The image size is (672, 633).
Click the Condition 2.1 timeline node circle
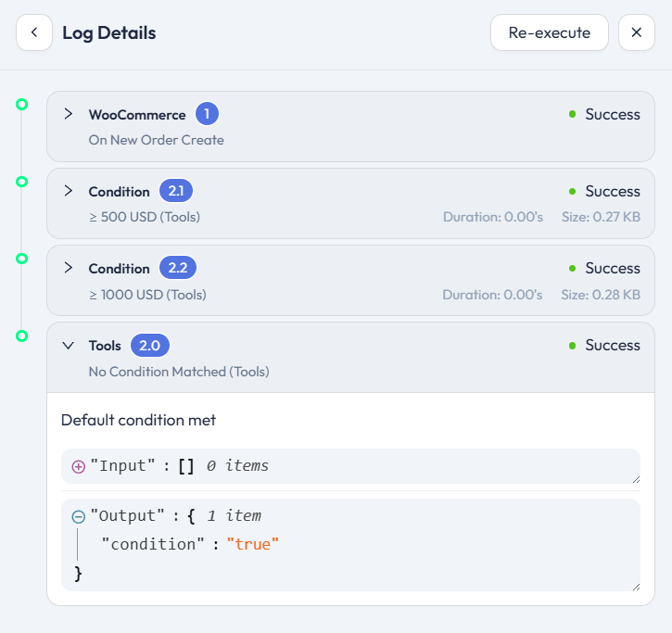point(22,182)
